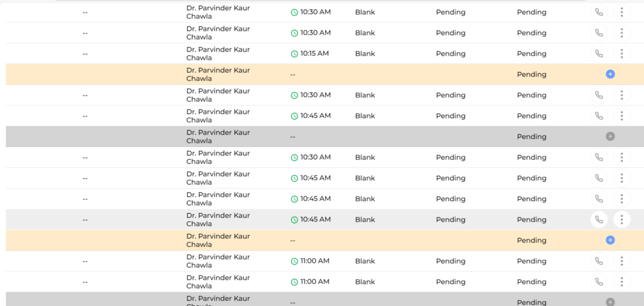This screenshot has height=306, width=644.
Task: Click the green clock icon beside 10:15 AM
Action: point(294,54)
